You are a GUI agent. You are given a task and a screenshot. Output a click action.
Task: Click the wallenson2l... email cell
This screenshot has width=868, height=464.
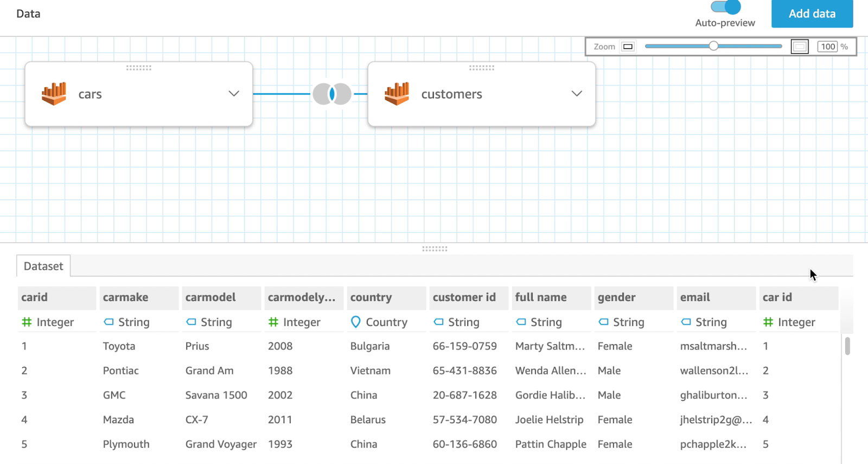point(714,371)
